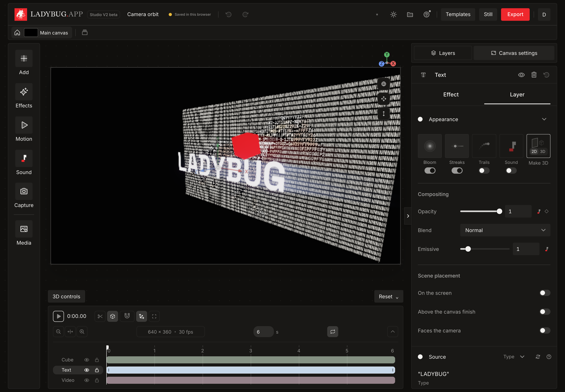Toggle magnet snapping in timeline

click(127, 316)
